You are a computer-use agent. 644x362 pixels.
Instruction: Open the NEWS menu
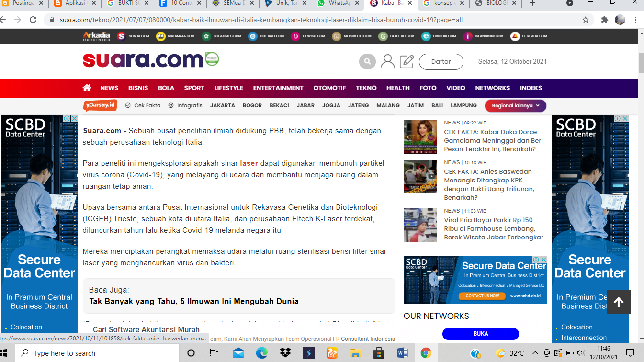(x=109, y=88)
